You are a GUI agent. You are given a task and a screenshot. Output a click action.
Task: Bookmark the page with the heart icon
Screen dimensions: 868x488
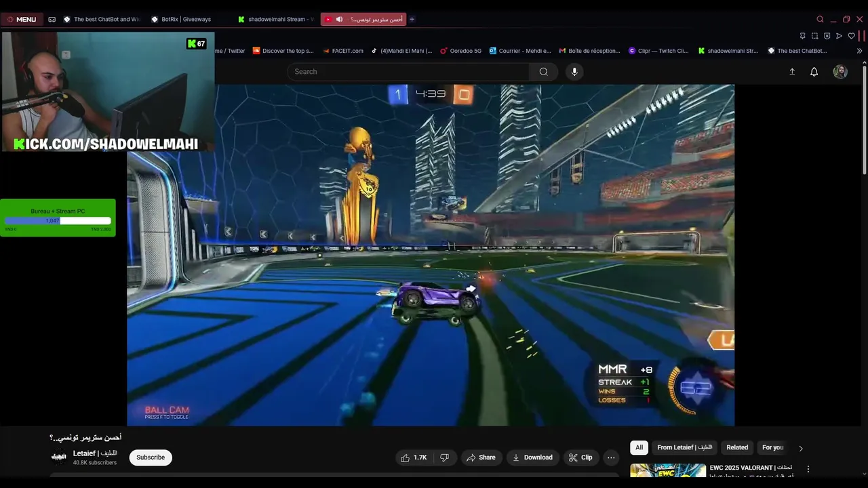point(851,36)
